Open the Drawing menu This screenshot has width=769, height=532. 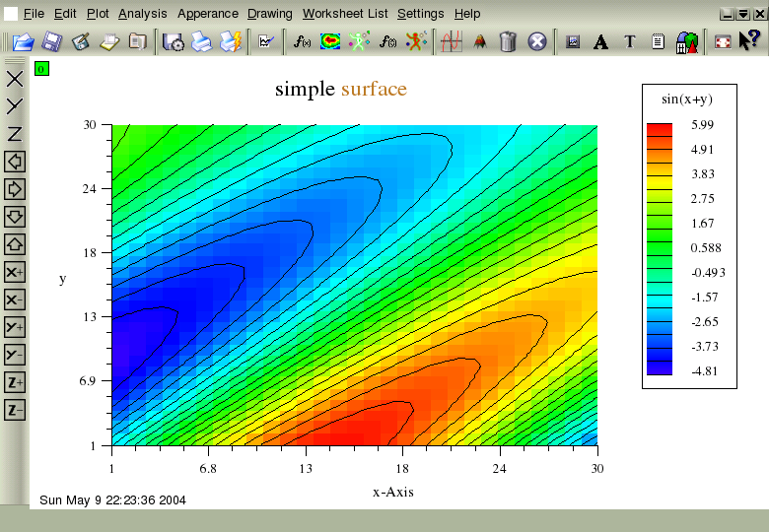[269, 14]
